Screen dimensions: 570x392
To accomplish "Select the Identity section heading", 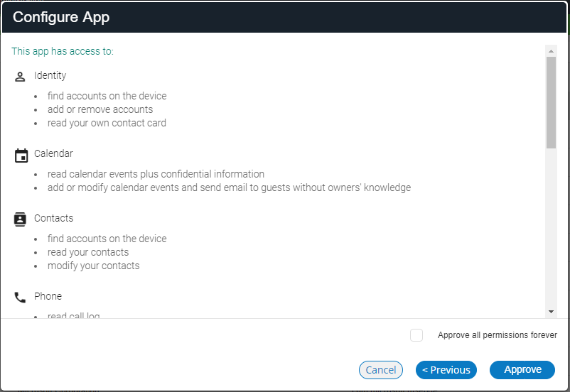I will tap(50, 75).
